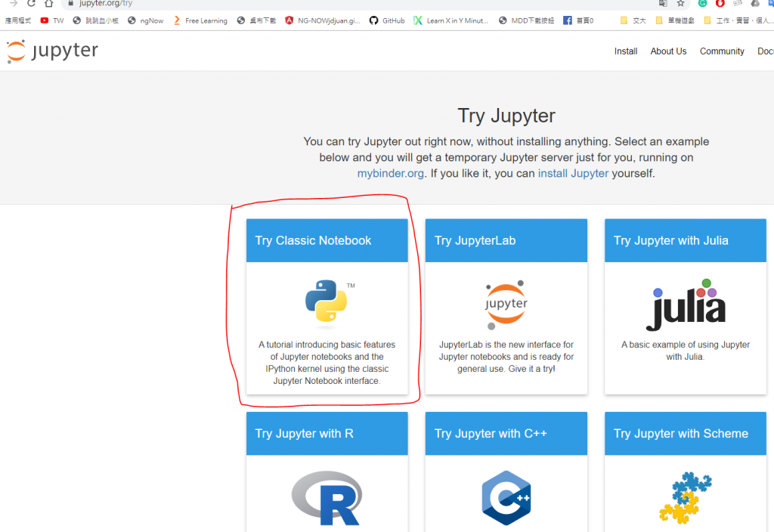The image size is (774, 532).
Task: Open the 工作、實習 bookmarks folder
Action: pyautogui.click(x=738, y=20)
